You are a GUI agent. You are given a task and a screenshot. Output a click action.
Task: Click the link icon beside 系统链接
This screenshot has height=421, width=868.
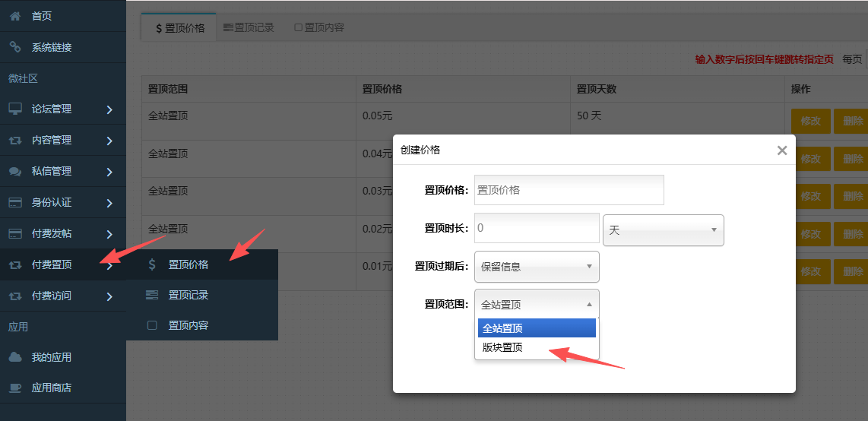15,47
